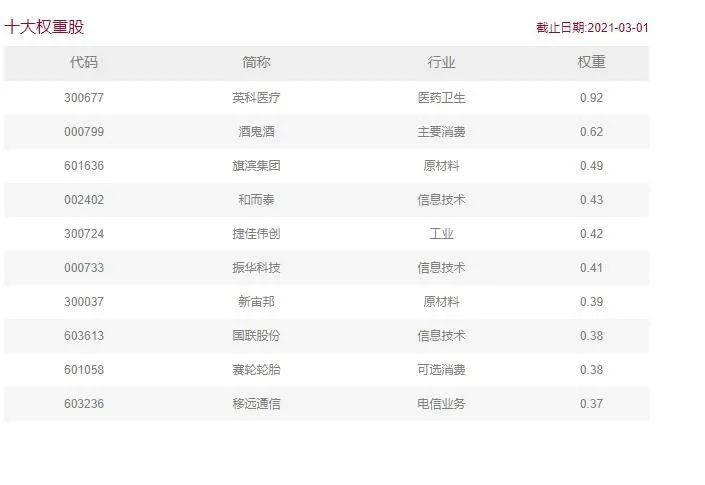
Task: Select weight 0.38 in the 赛轮轮胎 row
Action: (591, 370)
